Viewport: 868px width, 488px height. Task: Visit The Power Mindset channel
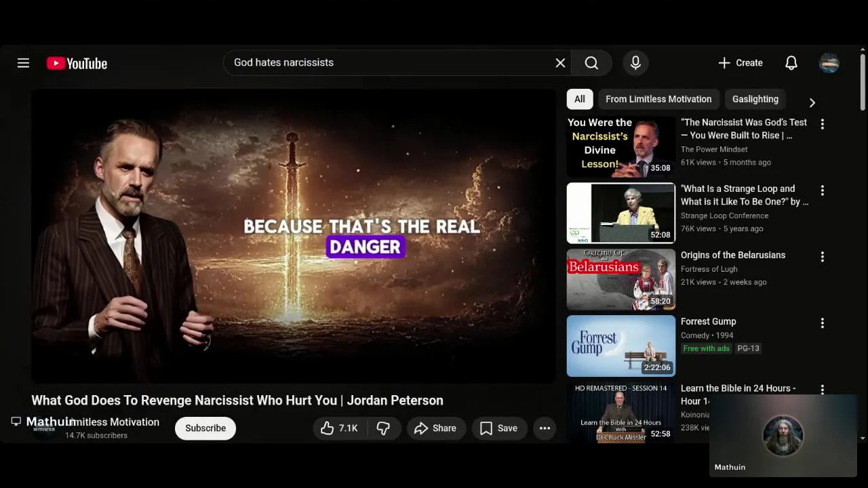(714, 149)
